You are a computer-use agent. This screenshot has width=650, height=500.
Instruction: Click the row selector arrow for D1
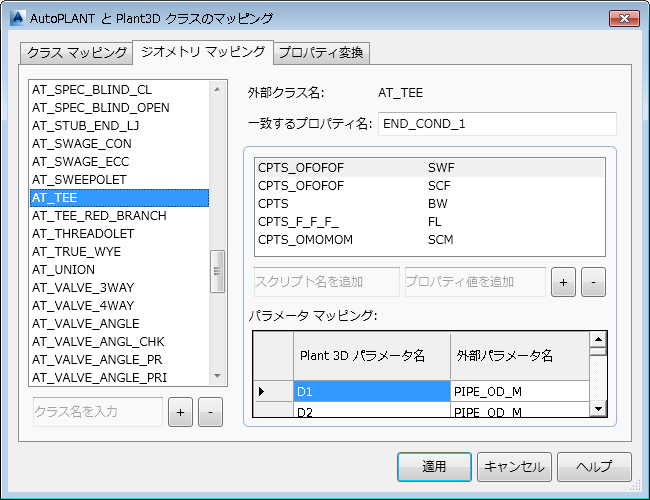coord(273,391)
